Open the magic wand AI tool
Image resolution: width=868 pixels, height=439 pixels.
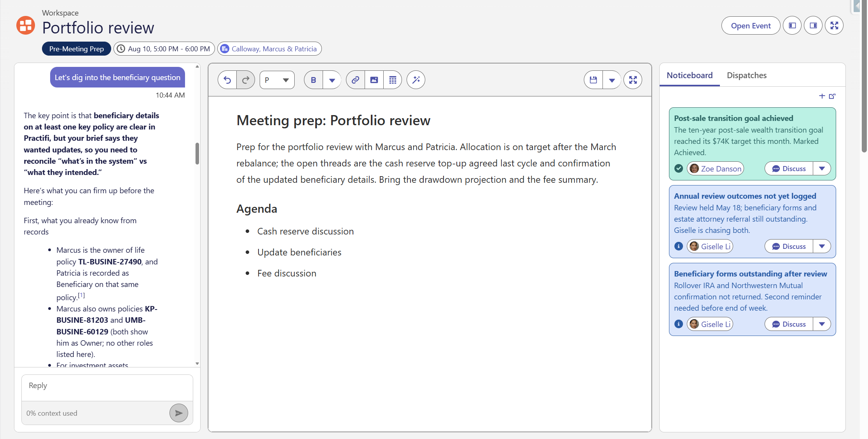tap(416, 80)
